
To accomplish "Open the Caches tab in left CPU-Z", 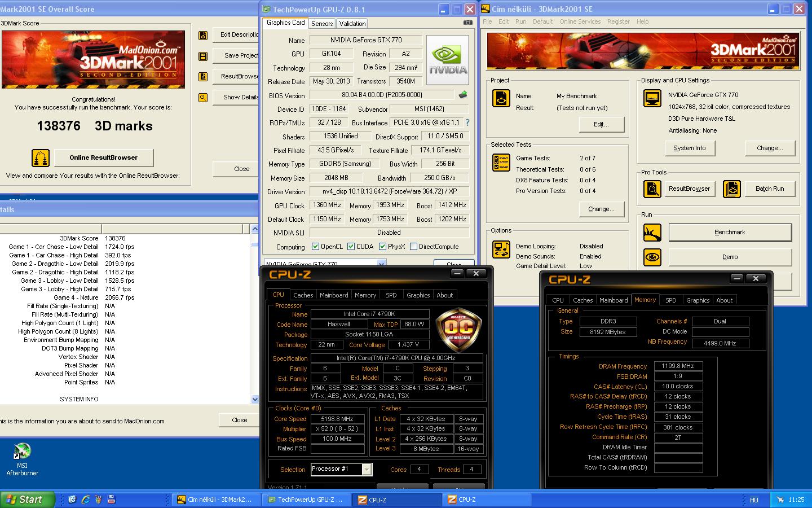I will pyautogui.click(x=303, y=295).
